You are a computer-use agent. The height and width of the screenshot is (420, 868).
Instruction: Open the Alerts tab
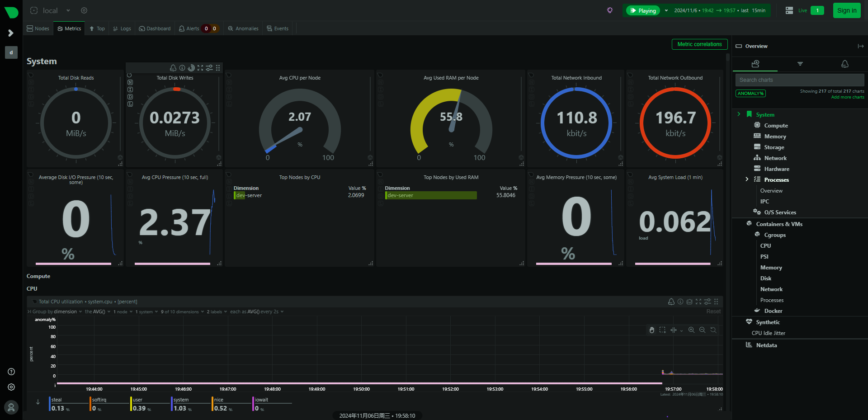point(198,28)
